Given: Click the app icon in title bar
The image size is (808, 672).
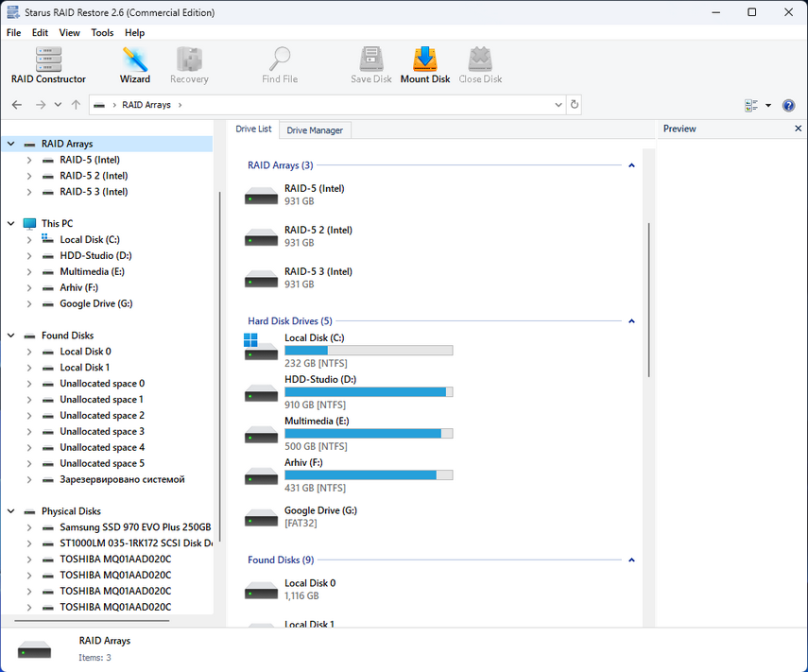Looking at the screenshot, I should tap(13, 12).
